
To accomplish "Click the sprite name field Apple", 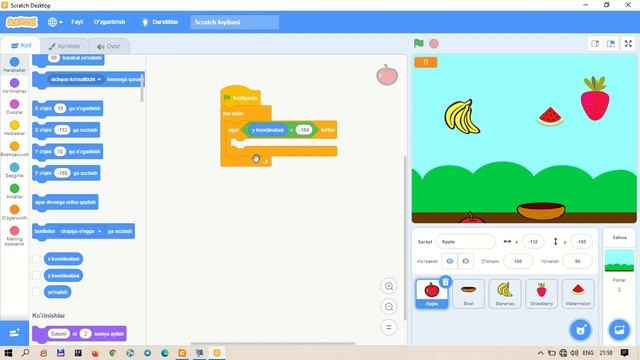I will [x=465, y=242].
